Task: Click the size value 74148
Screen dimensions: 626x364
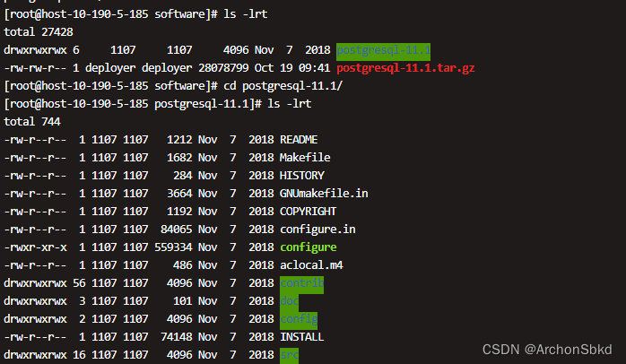Action: 177,337
